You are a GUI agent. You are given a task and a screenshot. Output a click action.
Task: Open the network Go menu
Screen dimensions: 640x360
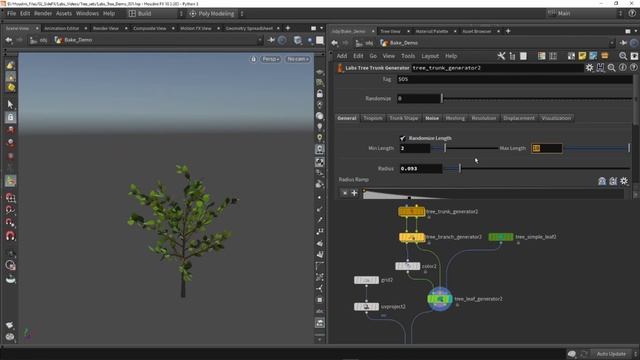373,56
